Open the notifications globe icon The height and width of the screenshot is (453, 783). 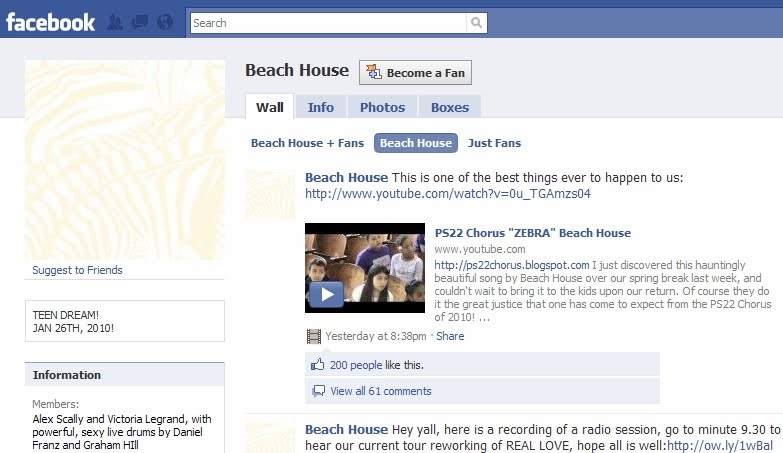point(165,22)
